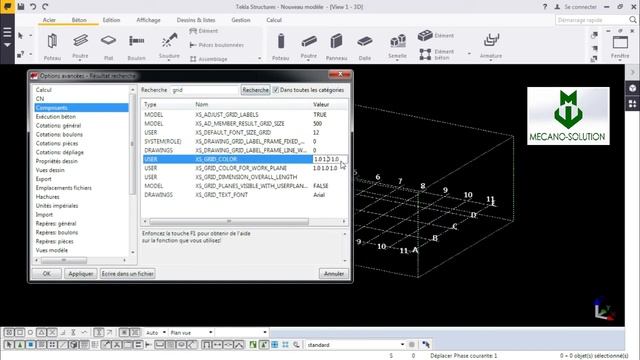Screen dimensions: 640x360
Task: Open the Edition ribbon tab
Action: (111, 20)
